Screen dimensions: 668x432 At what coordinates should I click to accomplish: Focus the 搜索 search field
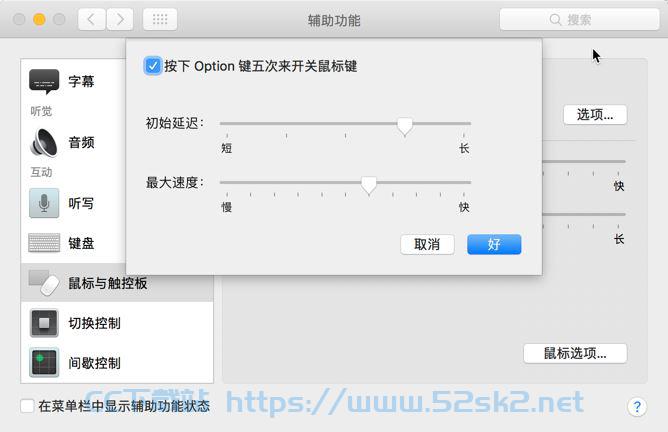pos(579,19)
